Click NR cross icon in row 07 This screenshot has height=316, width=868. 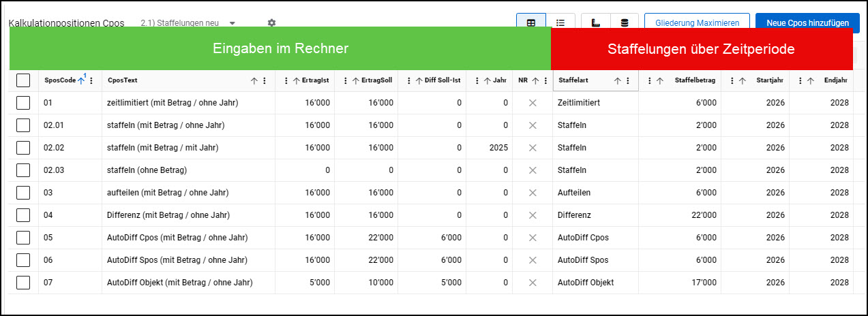[x=533, y=283]
